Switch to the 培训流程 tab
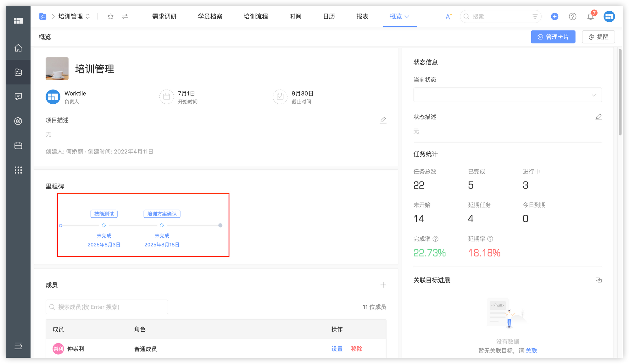Viewport: 629px width, 364px height. pyautogui.click(x=256, y=16)
